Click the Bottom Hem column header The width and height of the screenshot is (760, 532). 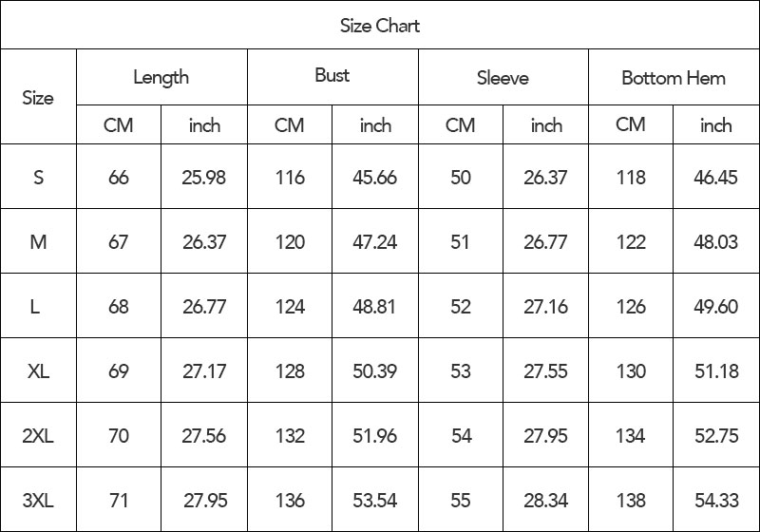pyautogui.click(x=674, y=78)
